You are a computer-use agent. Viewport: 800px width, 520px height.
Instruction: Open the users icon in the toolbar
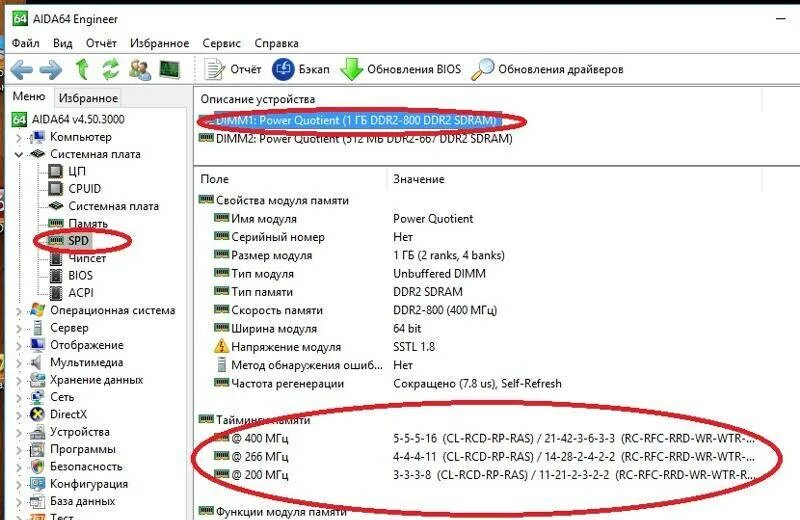pyautogui.click(x=140, y=69)
